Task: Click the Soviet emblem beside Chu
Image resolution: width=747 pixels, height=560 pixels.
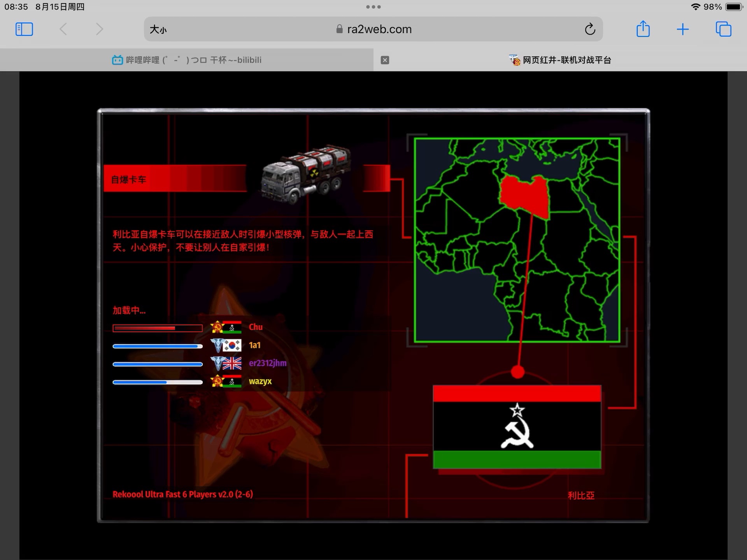Action: pyautogui.click(x=217, y=327)
